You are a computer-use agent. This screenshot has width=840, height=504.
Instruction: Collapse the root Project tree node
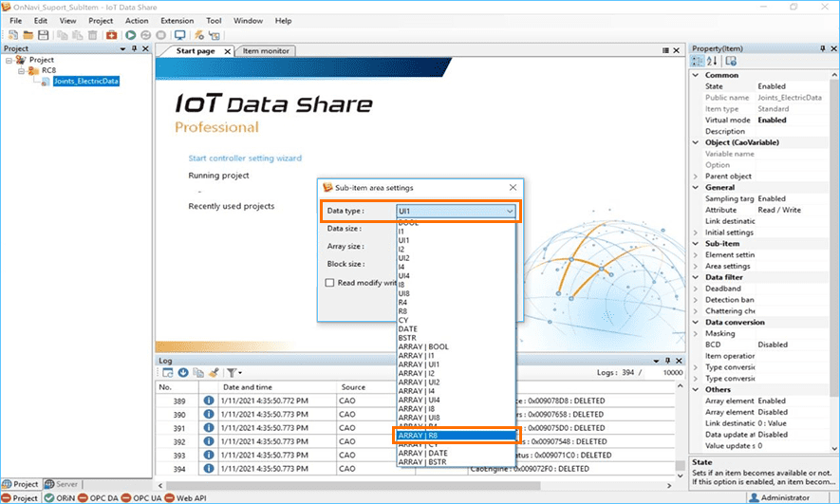pos(9,60)
